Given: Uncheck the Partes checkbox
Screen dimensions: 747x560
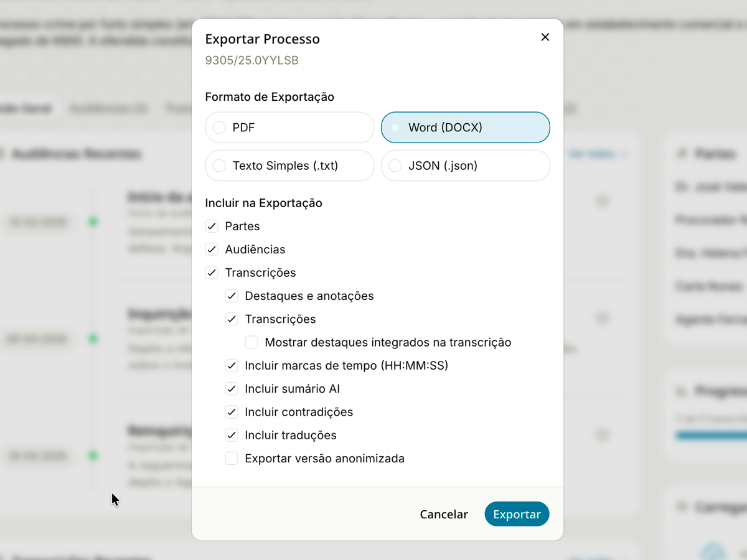Looking at the screenshot, I should [212, 226].
